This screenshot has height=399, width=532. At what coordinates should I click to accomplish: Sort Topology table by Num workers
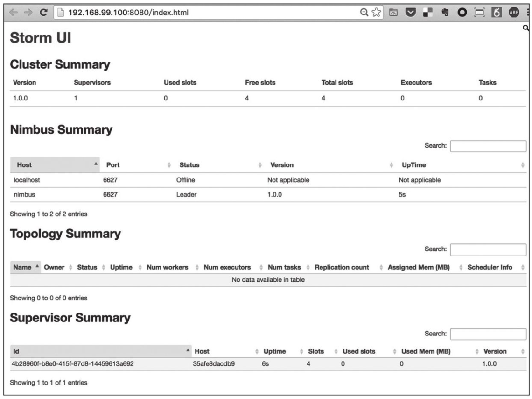[172, 267]
